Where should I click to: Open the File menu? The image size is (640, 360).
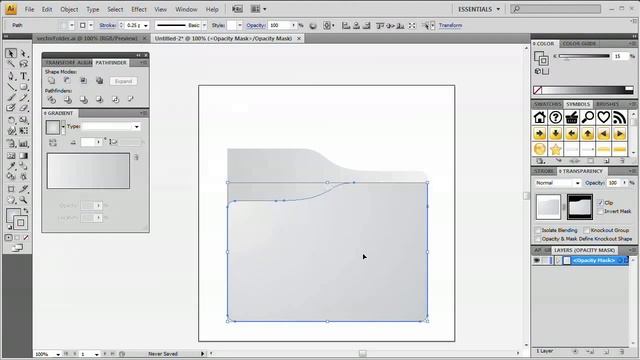click(29, 9)
